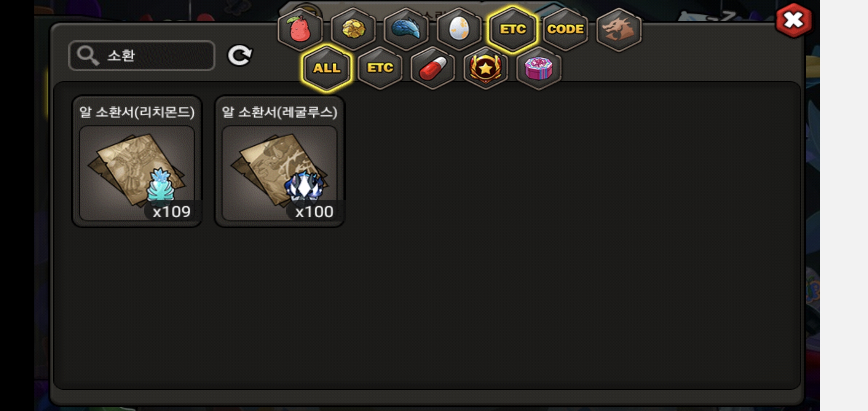Choose the second-row ETC subcategory filter

click(x=380, y=68)
